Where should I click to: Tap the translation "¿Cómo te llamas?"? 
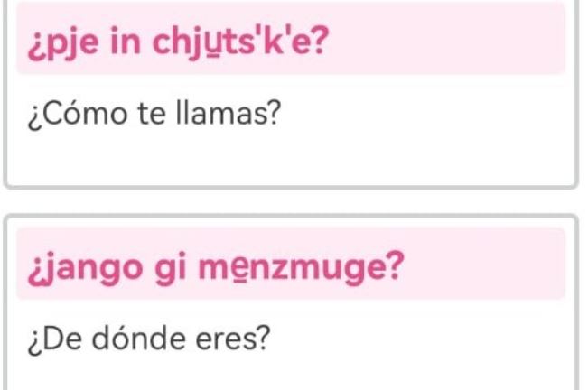[154, 114]
